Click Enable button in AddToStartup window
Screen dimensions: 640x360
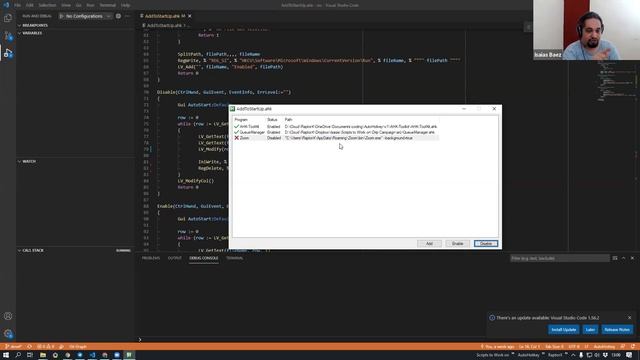click(x=457, y=244)
